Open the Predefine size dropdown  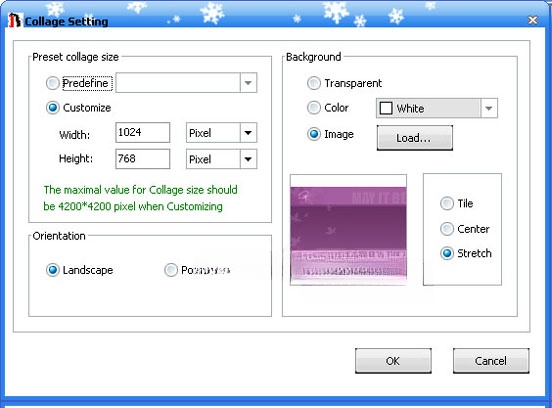point(186,83)
